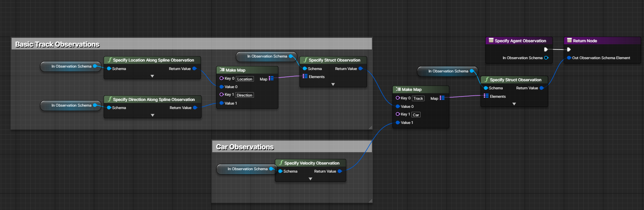This screenshot has width=644, height=210.
Task: Expand Specify Struct Observation node in Basic Track comment
Action: click(x=333, y=84)
